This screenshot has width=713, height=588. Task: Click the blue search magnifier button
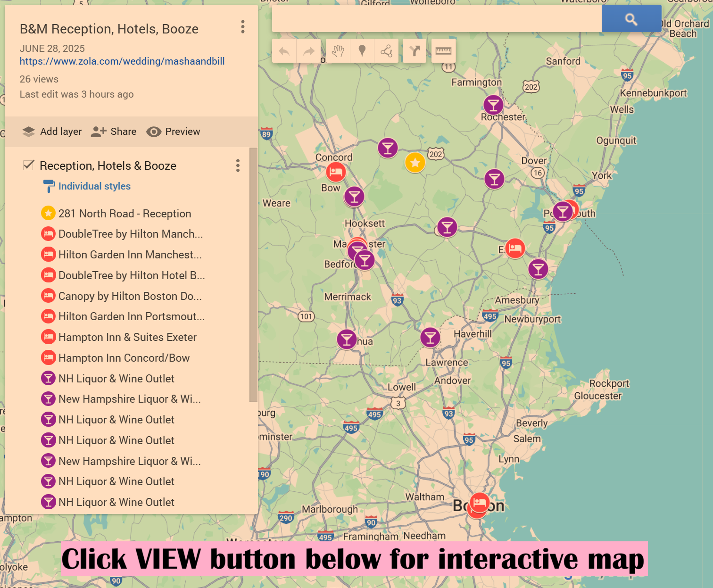[x=631, y=19]
